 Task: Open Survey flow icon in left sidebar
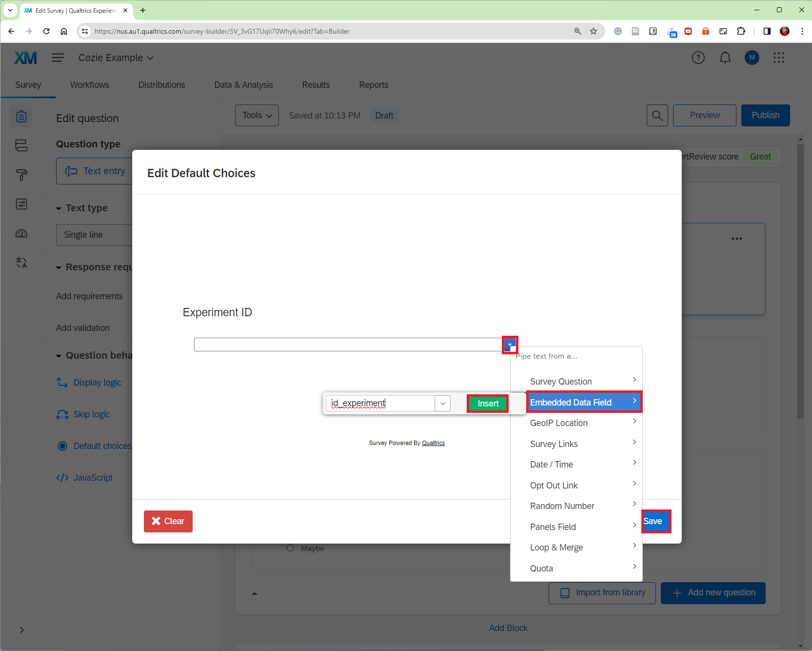pos(21,145)
